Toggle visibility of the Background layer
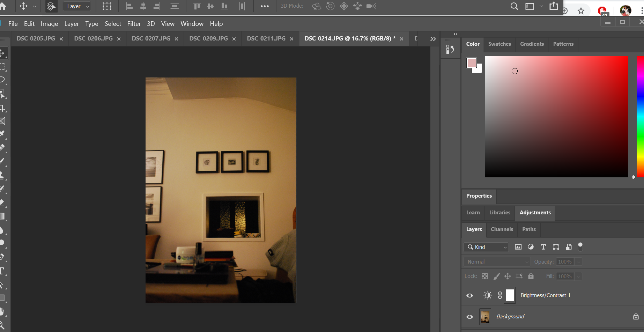 coord(469,317)
